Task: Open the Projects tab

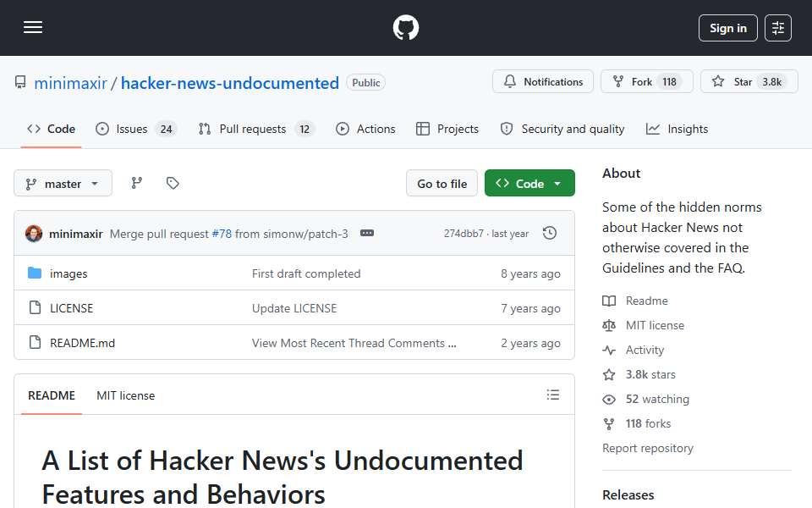Action: tap(447, 129)
